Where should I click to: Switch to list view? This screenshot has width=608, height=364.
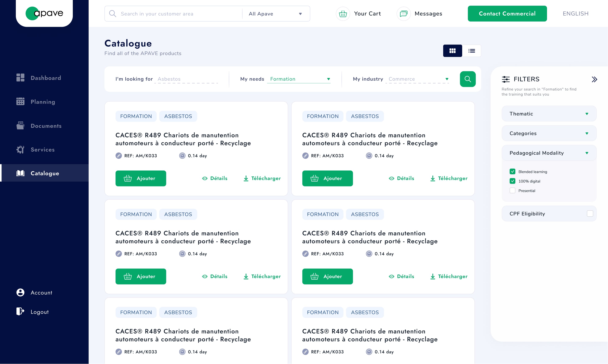click(471, 51)
